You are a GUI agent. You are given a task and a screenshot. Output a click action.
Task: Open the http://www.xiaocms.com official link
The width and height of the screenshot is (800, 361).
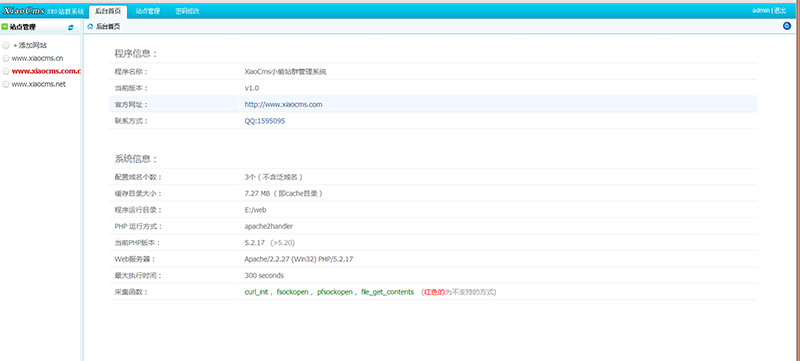click(283, 105)
